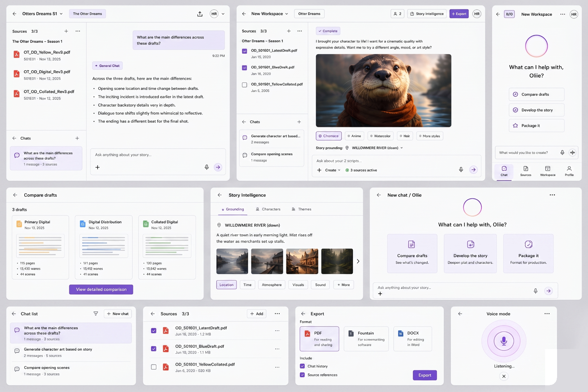Check OD_501801_YellowCollated.pdf checkbox
Image resolution: width=588 pixels, height=392 pixels.
coord(154,367)
